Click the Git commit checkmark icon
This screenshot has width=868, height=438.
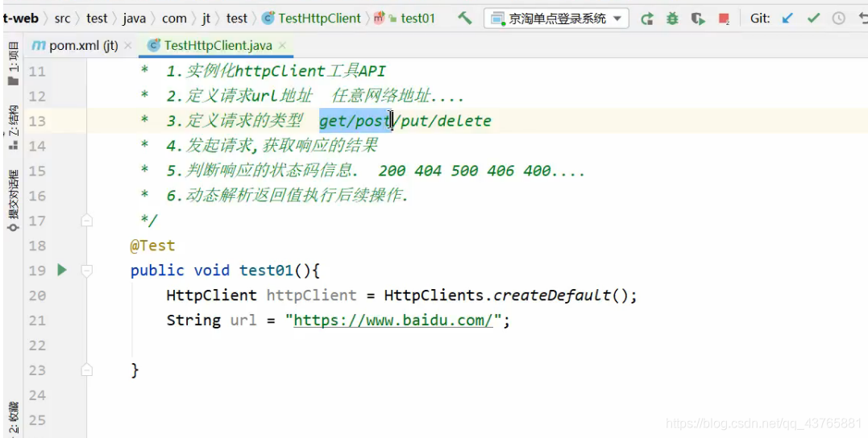pos(813,19)
